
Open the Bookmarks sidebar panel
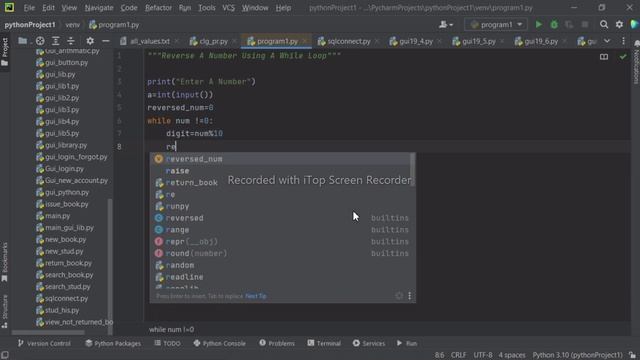pos(5,262)
